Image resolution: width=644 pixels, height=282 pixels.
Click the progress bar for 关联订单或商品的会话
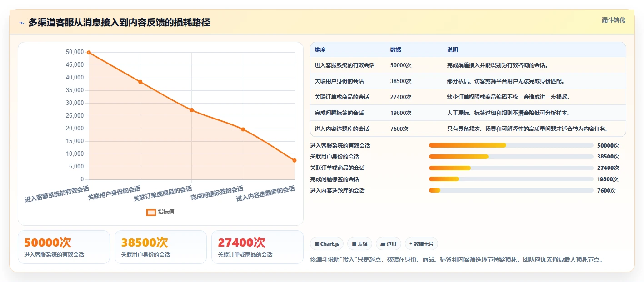pos(511,168)
